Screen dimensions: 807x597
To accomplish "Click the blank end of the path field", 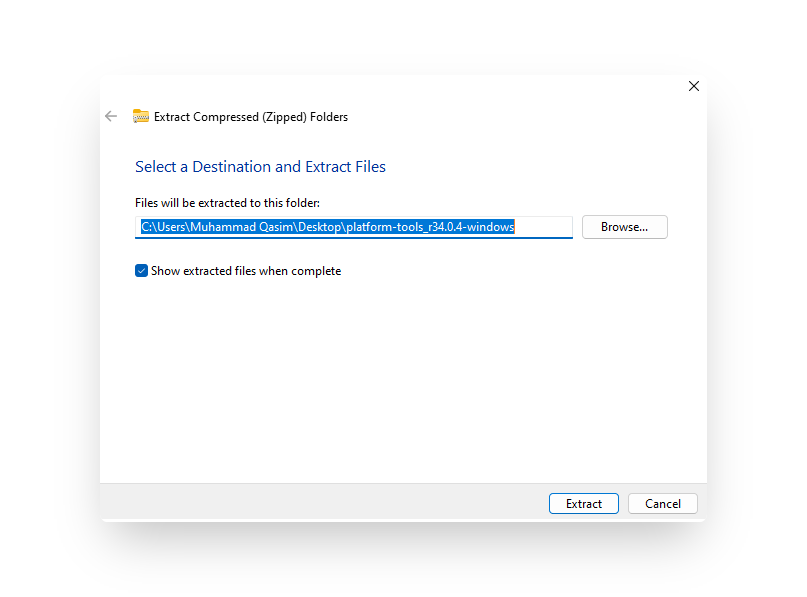I will coord(545,227).
